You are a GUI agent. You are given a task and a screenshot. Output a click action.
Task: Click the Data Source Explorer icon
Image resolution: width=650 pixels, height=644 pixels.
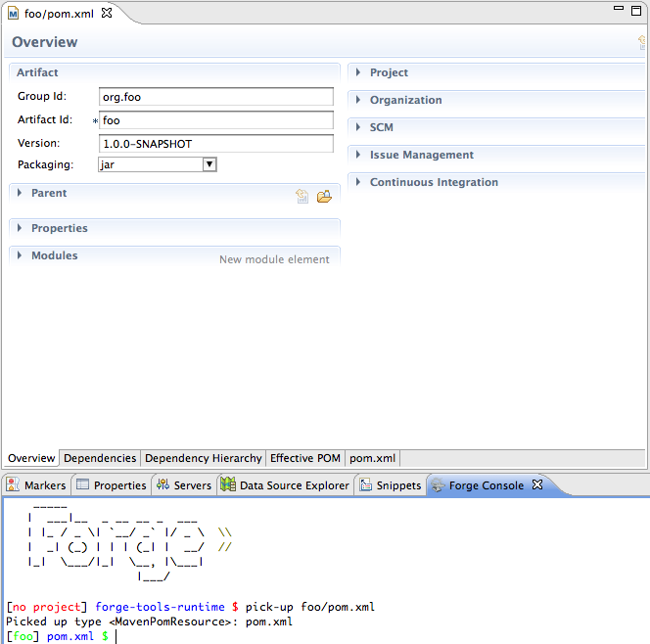pos(228,484)
